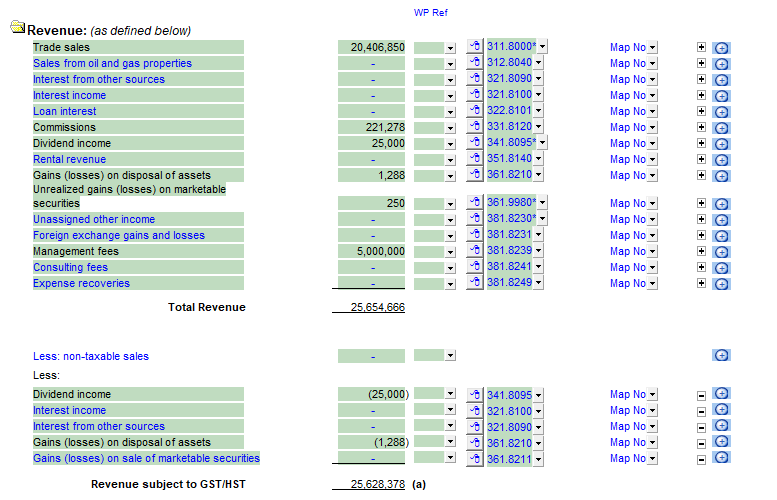Click the 25,000 Dividend income revenue amount
Screen dimensions: 777x500
tap(388, 144)
